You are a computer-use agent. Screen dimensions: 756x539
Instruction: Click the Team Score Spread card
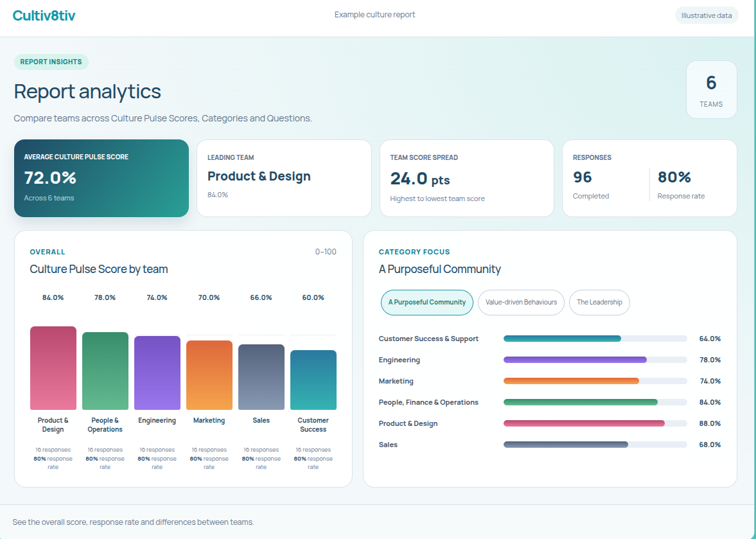click(467, 178)
